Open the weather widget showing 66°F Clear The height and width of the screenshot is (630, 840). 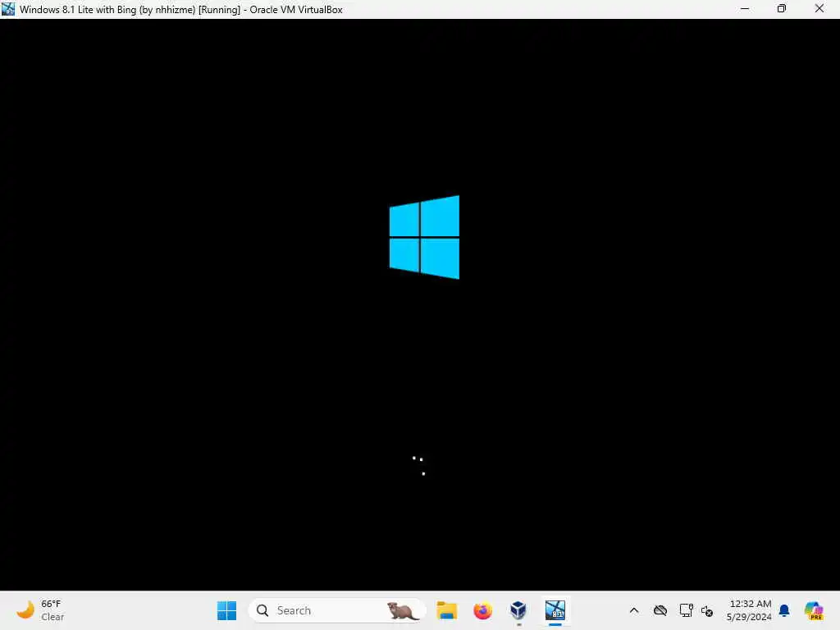(x=40, y=610)
